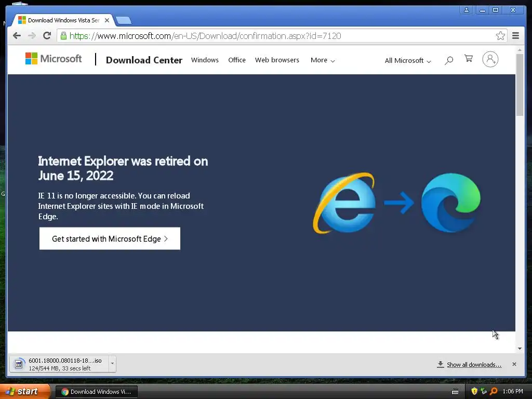The image size is (532, 399).
Task: Close the downloads bar
Action: click(x=514, y=364)
